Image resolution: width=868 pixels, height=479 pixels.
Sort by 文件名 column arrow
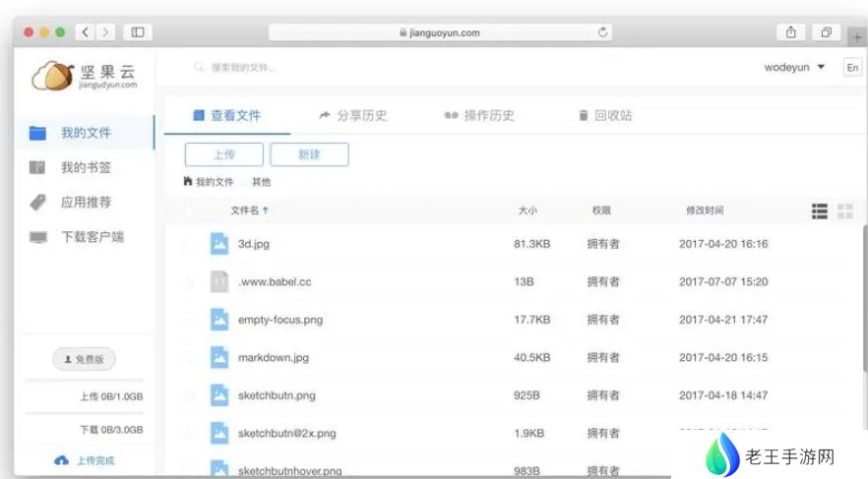click(266, 210)
